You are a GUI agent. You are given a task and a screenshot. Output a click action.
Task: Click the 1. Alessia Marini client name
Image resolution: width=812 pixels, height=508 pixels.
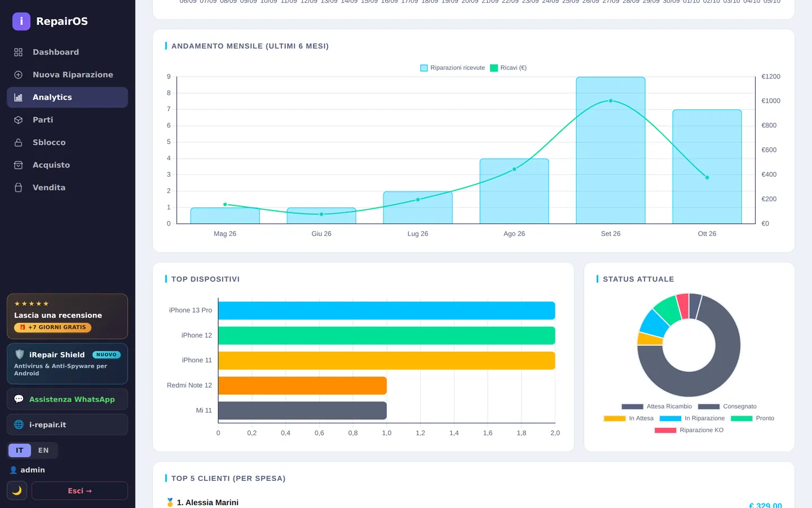pyautogui.click(x=208, y=502)
